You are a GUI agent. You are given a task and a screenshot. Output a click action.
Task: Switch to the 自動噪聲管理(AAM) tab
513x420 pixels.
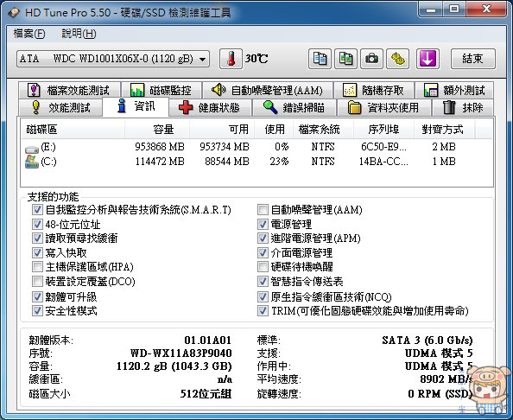(268, 91)
